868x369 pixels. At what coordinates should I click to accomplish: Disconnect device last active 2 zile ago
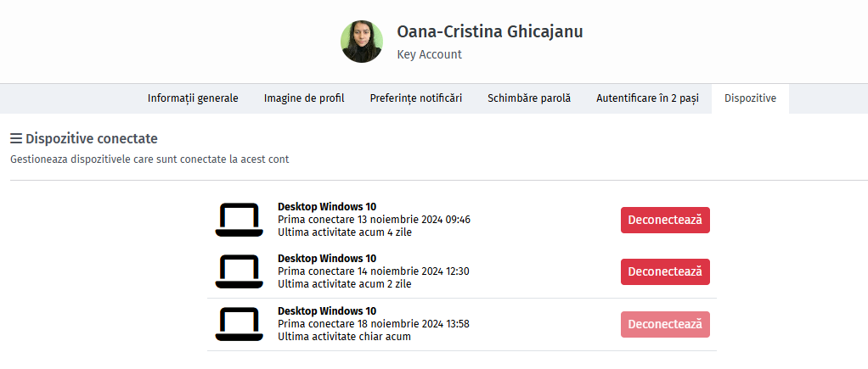665,271
